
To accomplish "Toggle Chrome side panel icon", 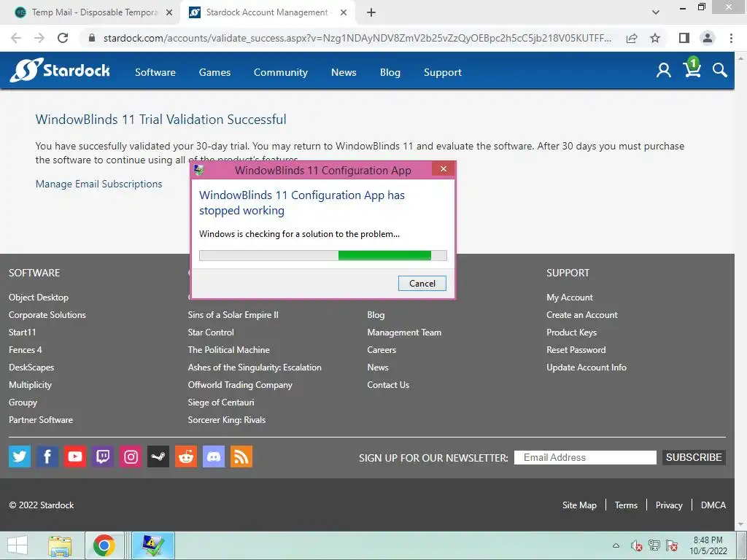I will 684,38.
